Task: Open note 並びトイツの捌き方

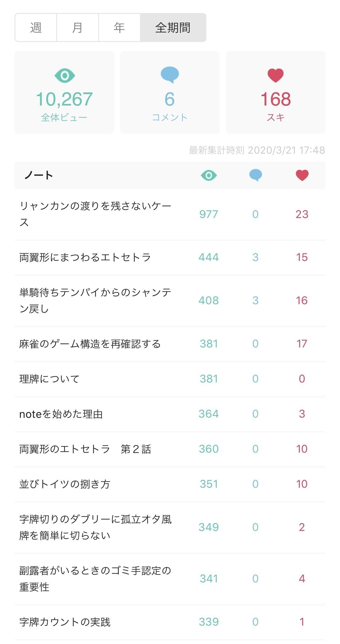Action: click(x=65, y=484)
